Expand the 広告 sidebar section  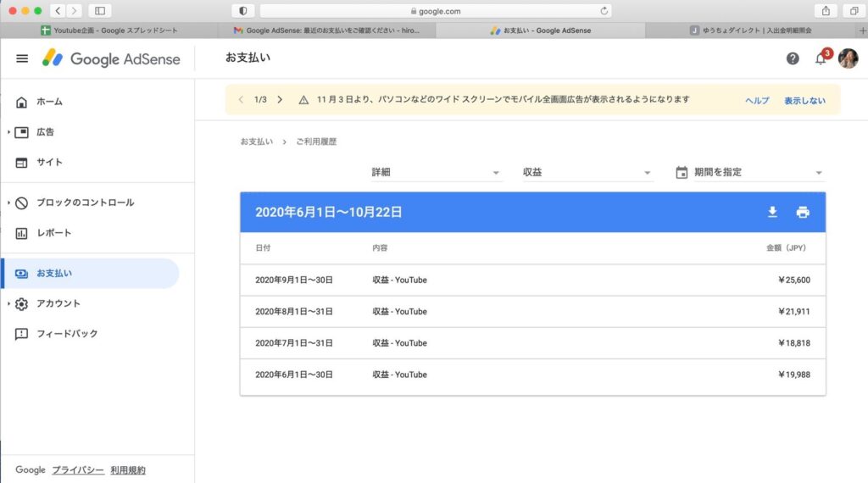[8, 132]
